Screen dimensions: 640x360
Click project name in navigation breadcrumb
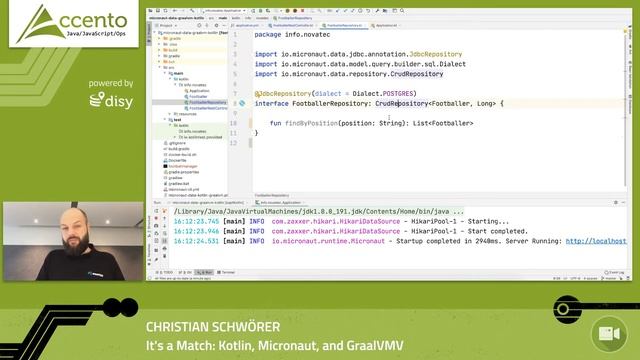point(176,18)
